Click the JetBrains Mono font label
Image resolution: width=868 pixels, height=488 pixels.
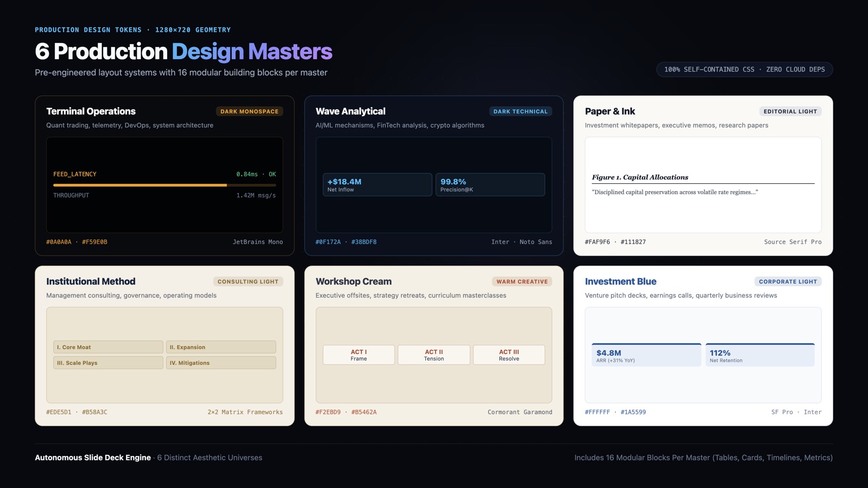click(x=258, y=242)
